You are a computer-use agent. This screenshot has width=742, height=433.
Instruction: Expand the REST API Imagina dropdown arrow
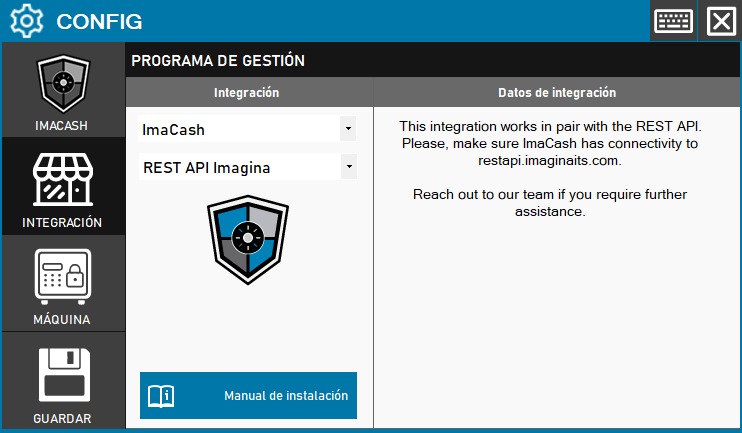click(x=347, y=167)
